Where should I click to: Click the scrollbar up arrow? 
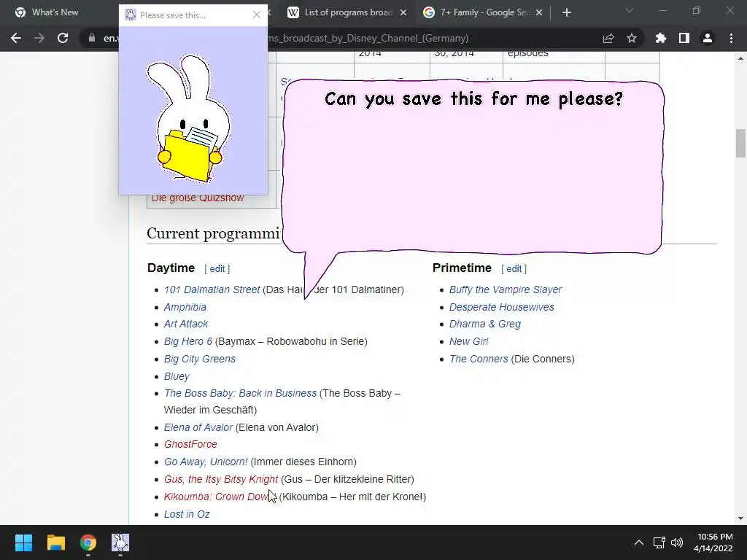(x=740, y=58)
